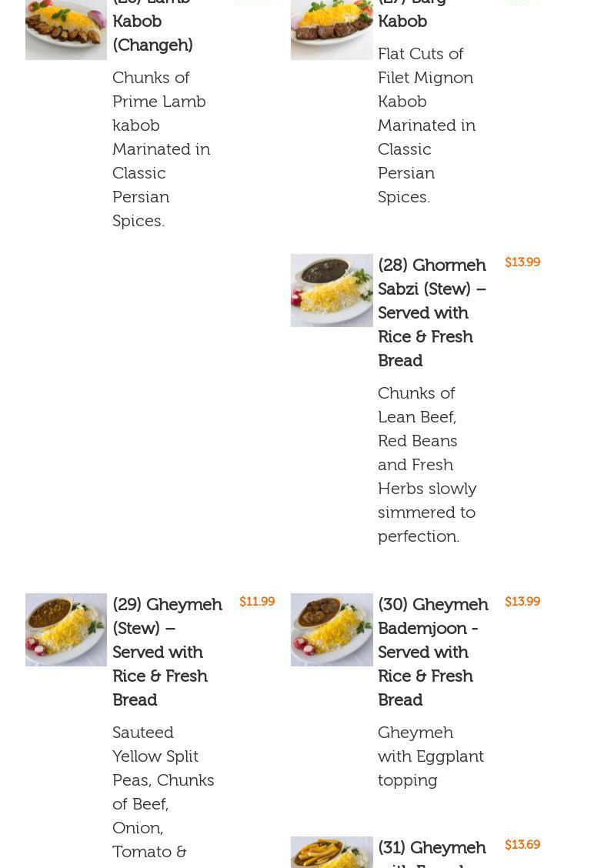Select the (28) Ghormeh Sabzi (Stew) title
Image resolution: width=604 pixels, height=868 pixels.
tap(432, 312)
